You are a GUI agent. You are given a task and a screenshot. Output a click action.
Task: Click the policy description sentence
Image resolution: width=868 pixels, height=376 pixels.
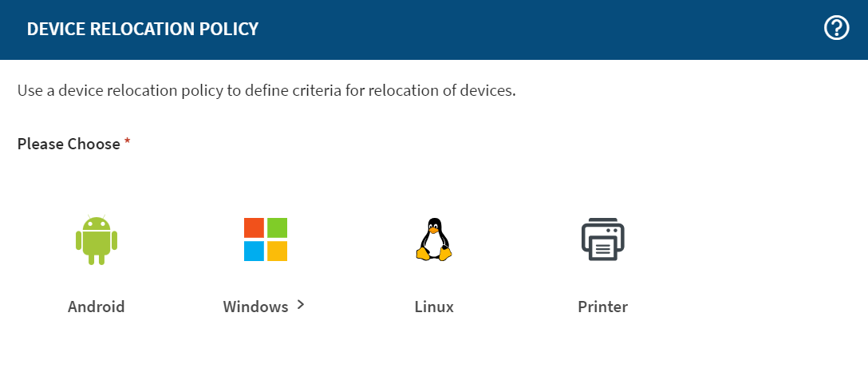[x=266, y=90]
